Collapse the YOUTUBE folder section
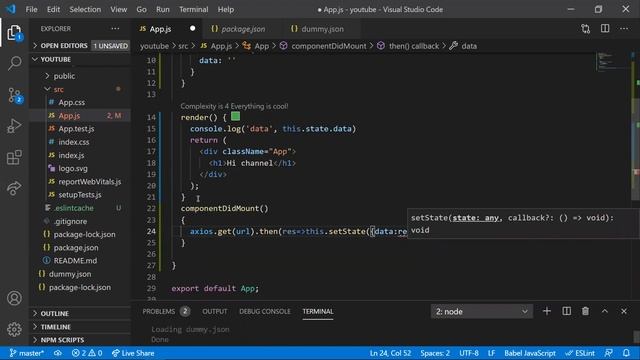 [x=81, y=59]
